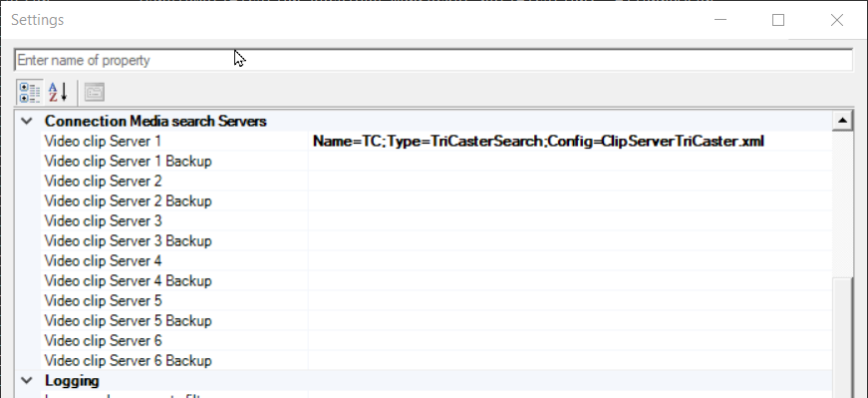Click the Connection Media search Servers heading

[155, 121]
